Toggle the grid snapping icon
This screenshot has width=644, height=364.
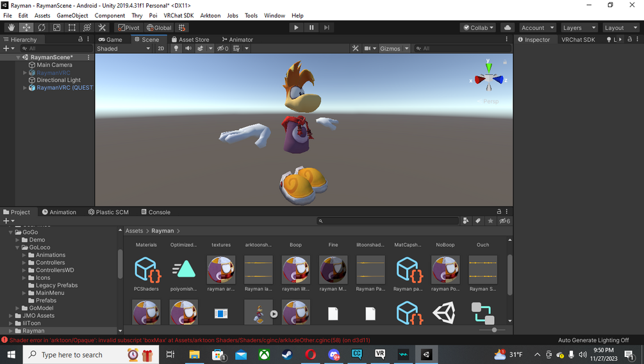(x=181, y=28)
